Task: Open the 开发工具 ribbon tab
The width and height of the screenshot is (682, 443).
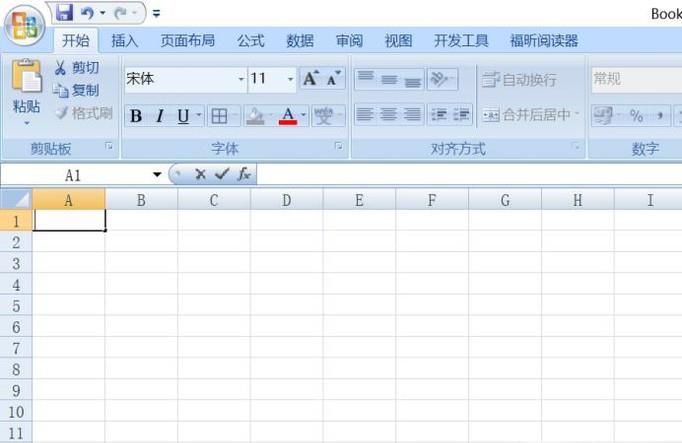Action: (x=461, y=41)
